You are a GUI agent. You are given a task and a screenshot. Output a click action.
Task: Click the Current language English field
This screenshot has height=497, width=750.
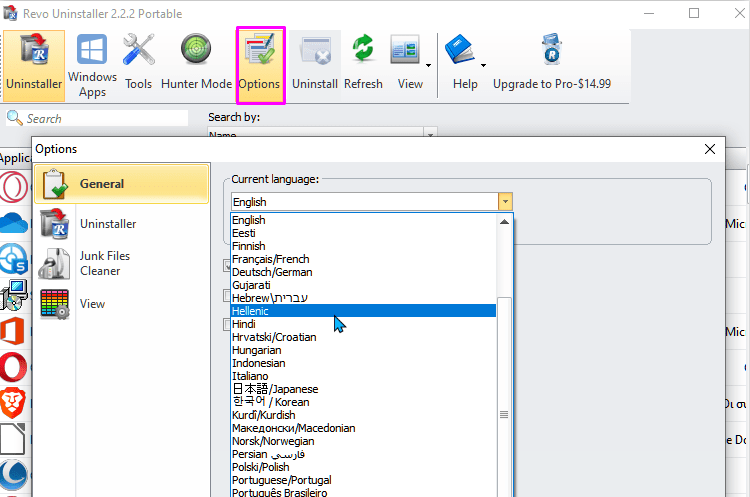tap(364, 202)
